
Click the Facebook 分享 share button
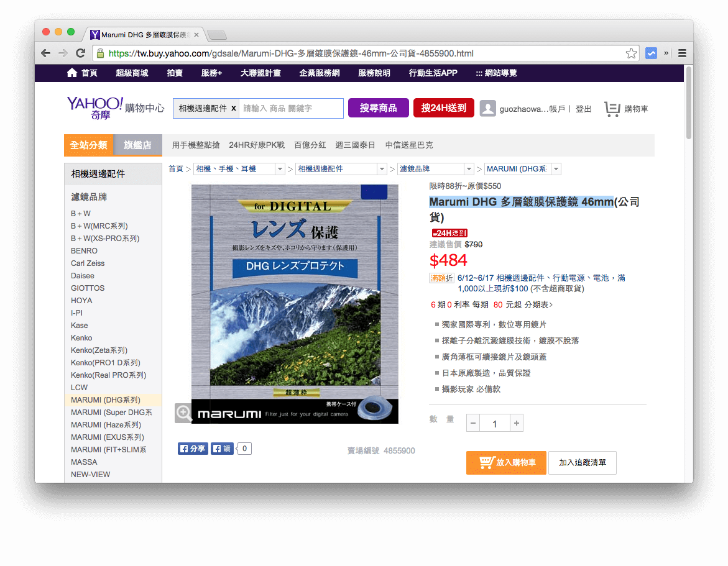point(193,449)
